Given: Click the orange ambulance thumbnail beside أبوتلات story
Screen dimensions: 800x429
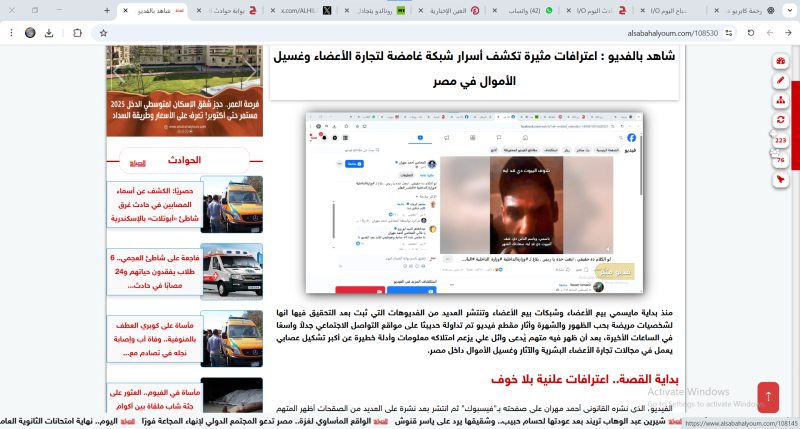Looking at the screenshot, I should (x=232, y=205).
